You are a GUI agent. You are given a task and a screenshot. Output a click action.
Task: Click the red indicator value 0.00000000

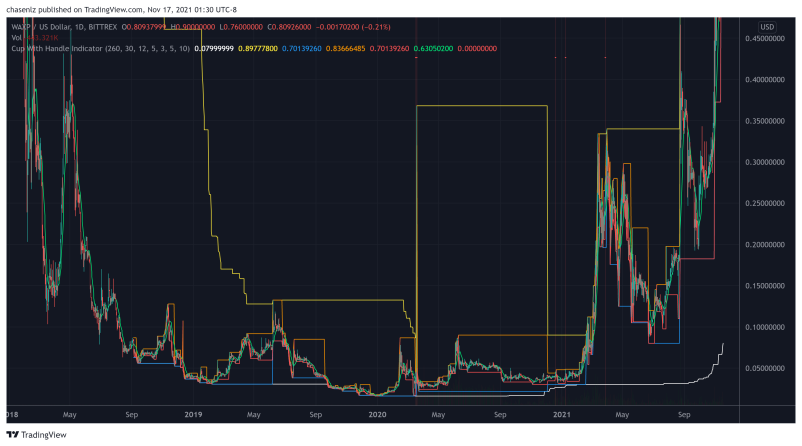[477, 48]
